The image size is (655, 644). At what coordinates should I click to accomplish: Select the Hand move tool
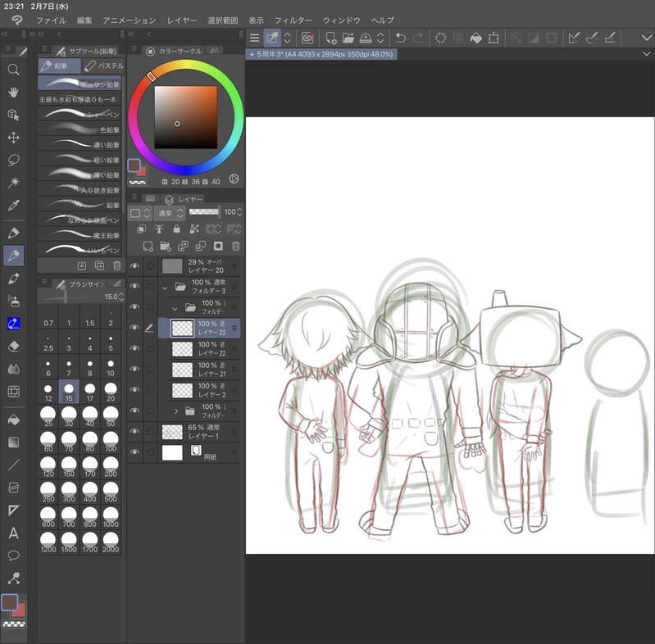point(13,93)
